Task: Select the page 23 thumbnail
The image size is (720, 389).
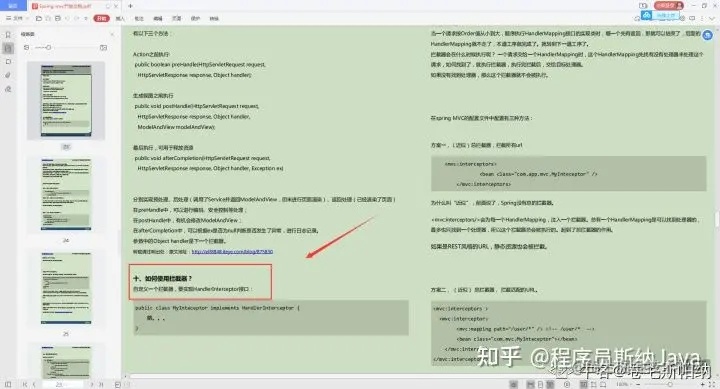Action: (x=66, y=101)
